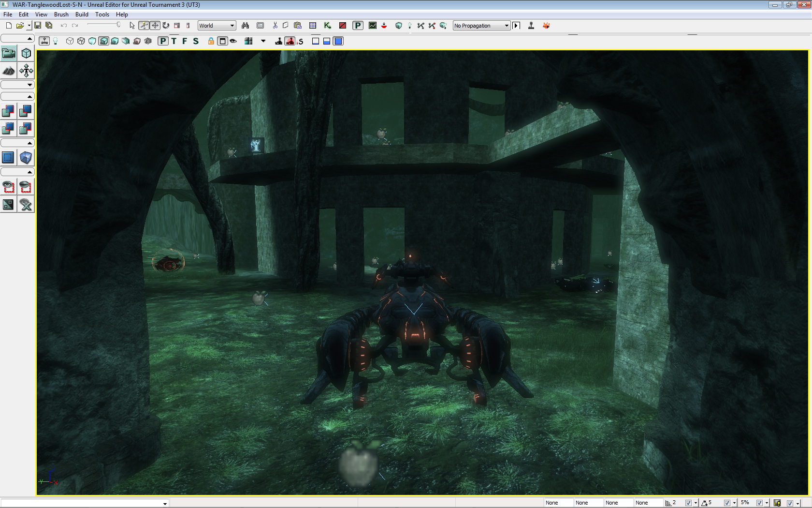Open the Tools menu

click(x=102, y=15)
